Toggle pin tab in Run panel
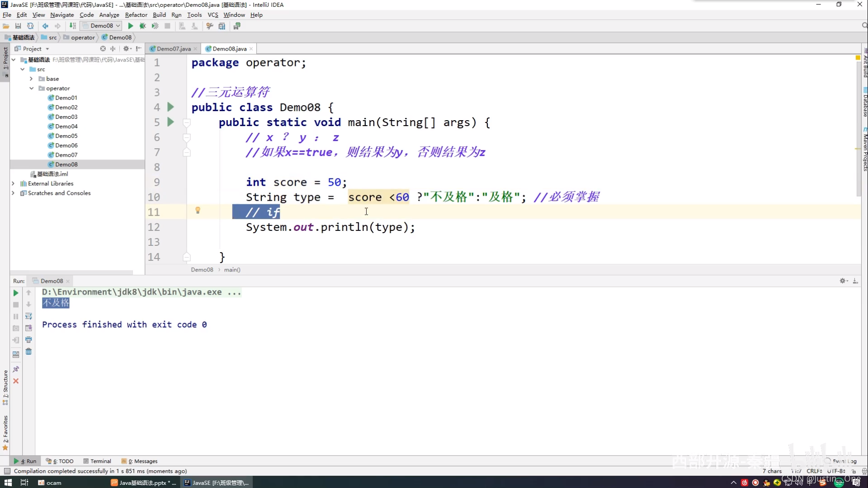868x488 pixels. pos(16,369)
